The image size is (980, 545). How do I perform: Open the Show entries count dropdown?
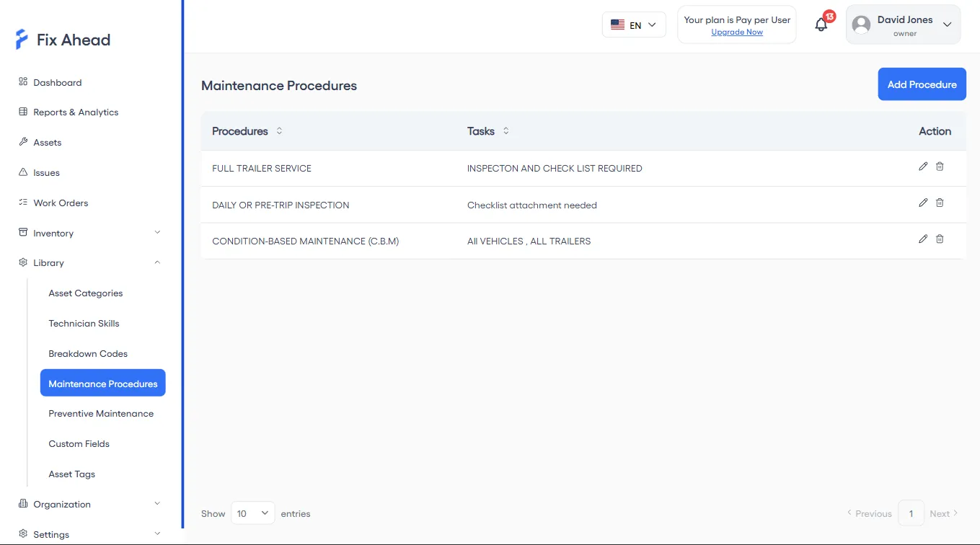coord(252,513)
